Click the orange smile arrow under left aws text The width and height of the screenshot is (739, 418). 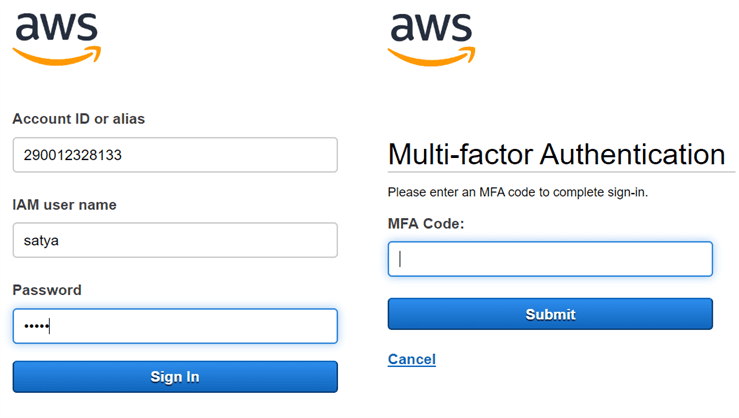pos(57,57)
